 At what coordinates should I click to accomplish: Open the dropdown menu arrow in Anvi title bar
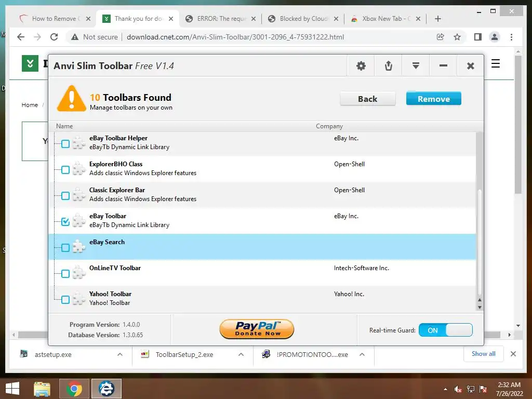[416, 65]
